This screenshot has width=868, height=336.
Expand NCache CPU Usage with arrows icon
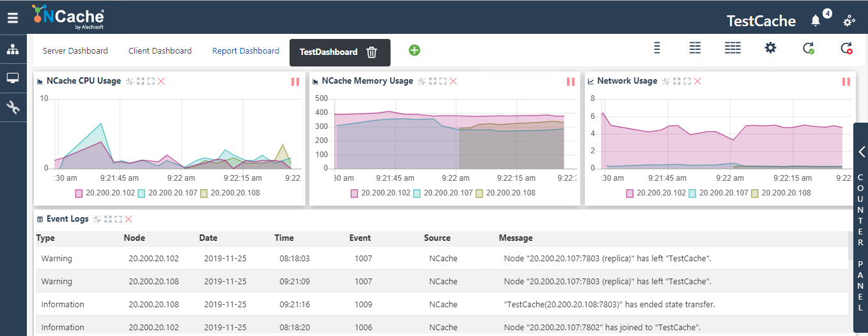tap(141, 81)
